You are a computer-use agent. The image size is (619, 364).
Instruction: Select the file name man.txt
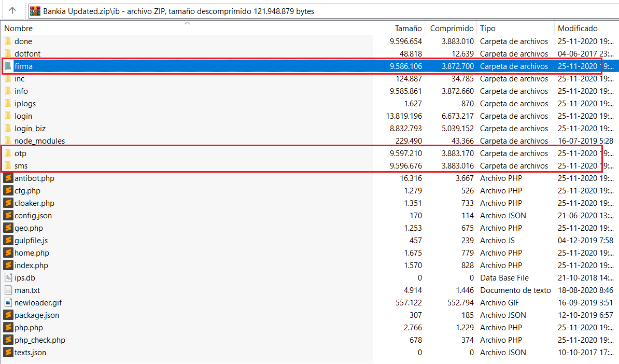27,290
